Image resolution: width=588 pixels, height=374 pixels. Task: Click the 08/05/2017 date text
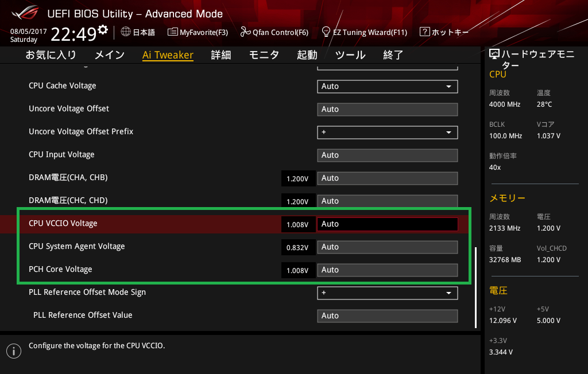click(x=29, y=32)
